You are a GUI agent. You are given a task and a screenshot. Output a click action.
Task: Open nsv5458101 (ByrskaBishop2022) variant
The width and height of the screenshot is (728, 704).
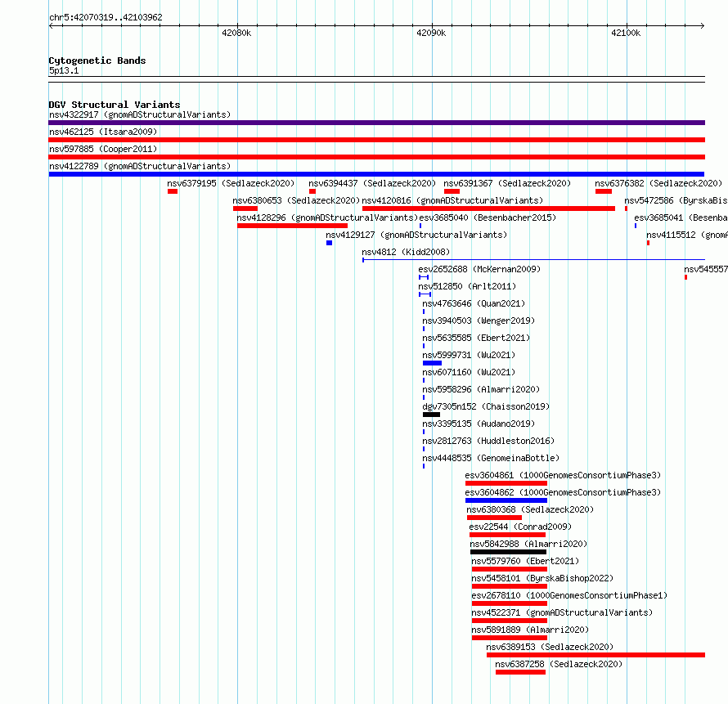[x=542, y=578]
